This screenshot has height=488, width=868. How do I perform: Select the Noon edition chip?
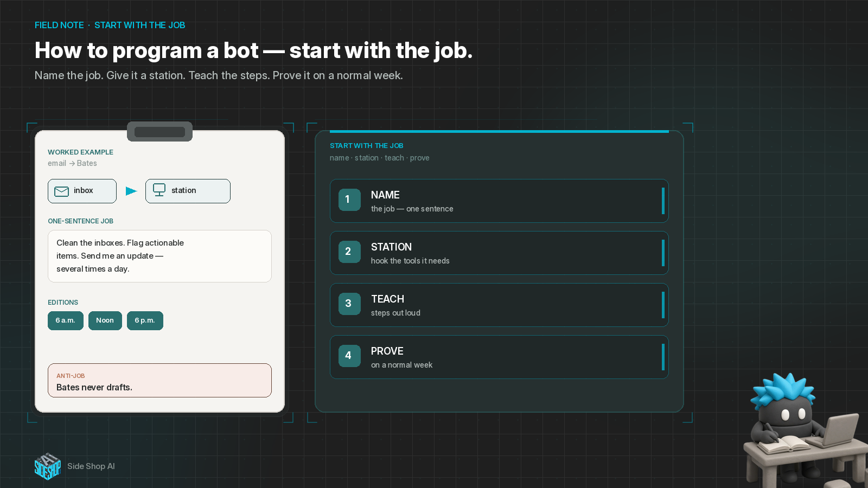point(105,320)
